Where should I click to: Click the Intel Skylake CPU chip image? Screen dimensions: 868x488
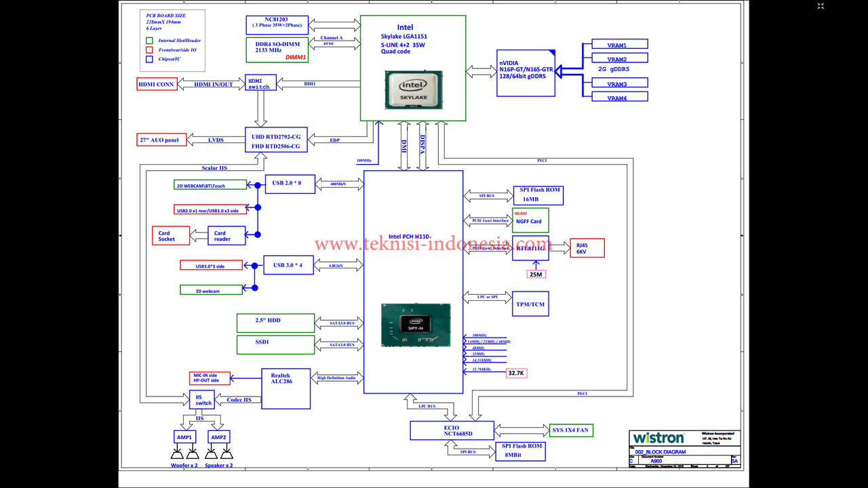pyautogui.click(x=414, y=89)
